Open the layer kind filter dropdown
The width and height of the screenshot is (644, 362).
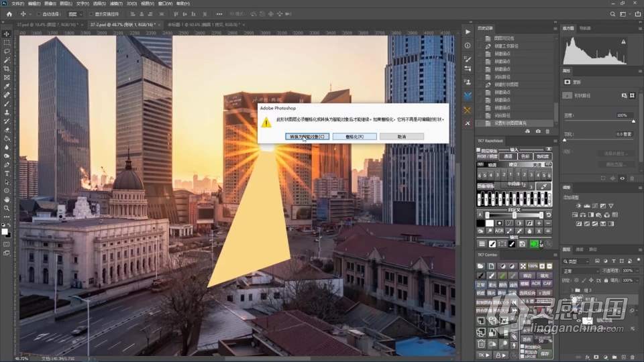577,261
